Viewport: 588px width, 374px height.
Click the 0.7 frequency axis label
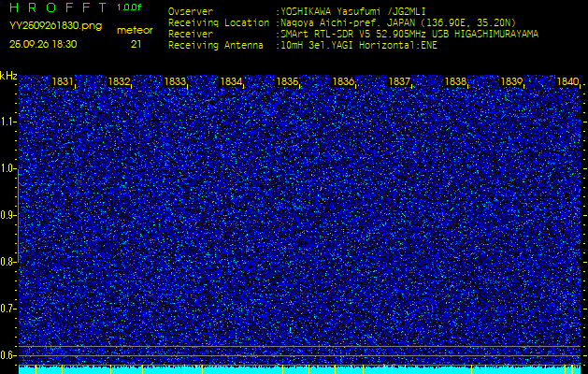point(8,309)
